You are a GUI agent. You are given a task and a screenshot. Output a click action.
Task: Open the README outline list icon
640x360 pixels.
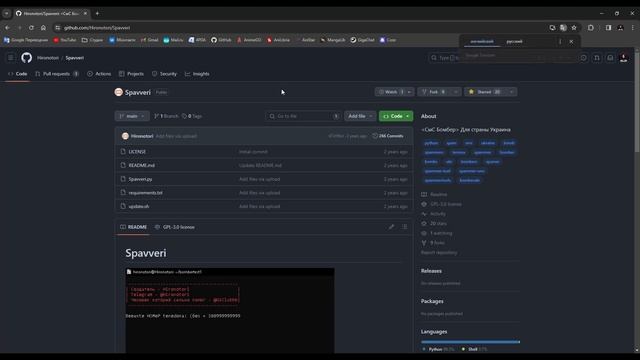click(x=404, y=227)
